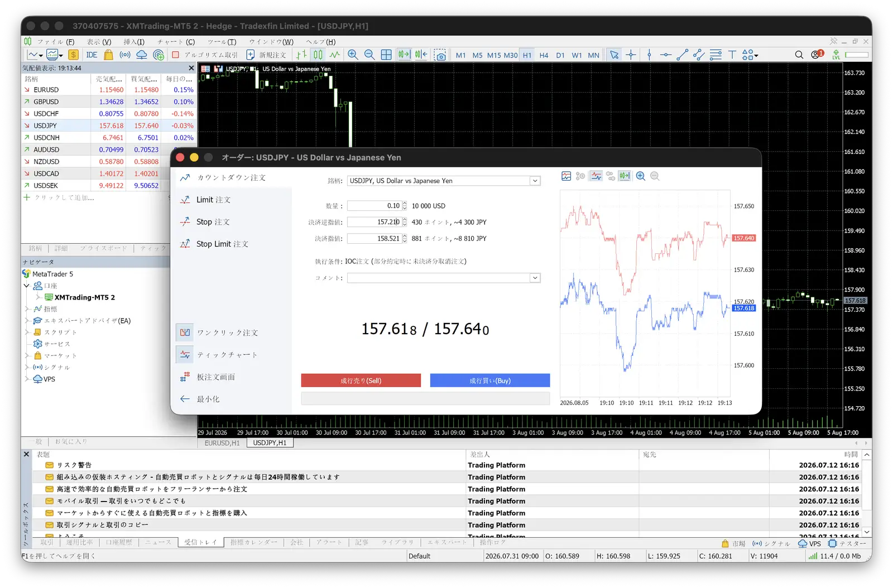Open the comment (コメント) dropdown in order dialog
This screenshot has width=893, height=588.
point(535,278)
